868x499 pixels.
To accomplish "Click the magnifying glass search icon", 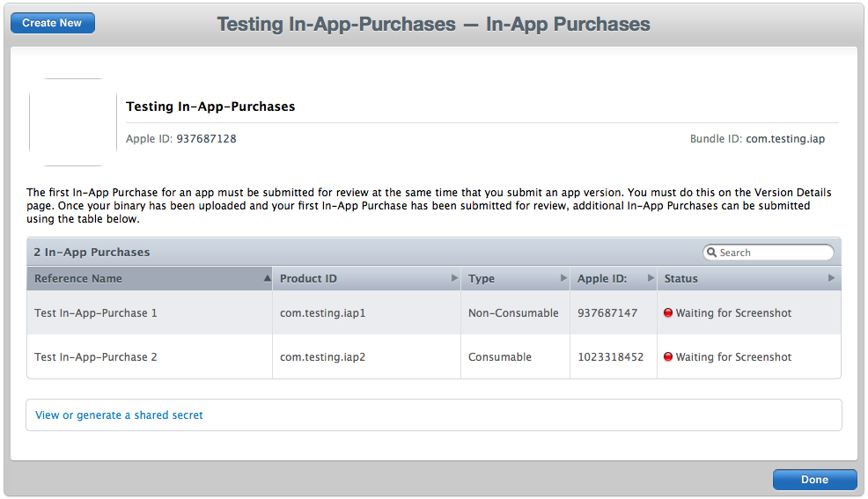I will click(x=712, y=253).
